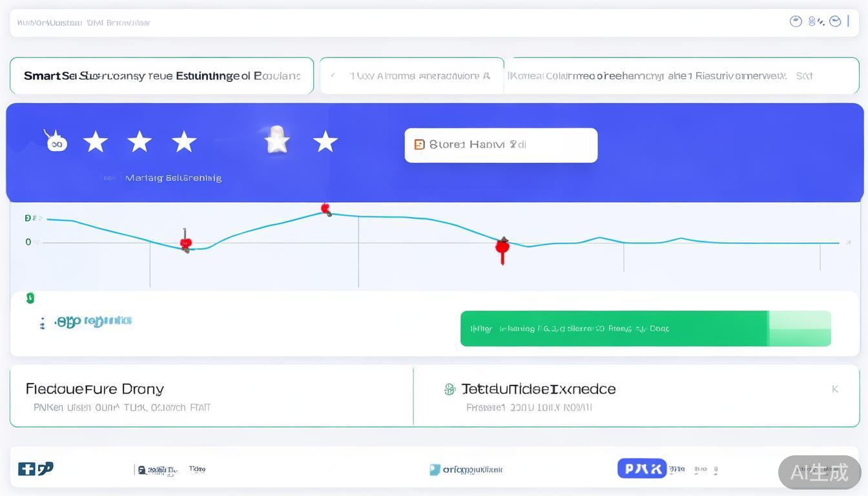This screenshot has height=496, width=868.
Task: Click the orange icon inside the white search box
Action: [419, 145]
